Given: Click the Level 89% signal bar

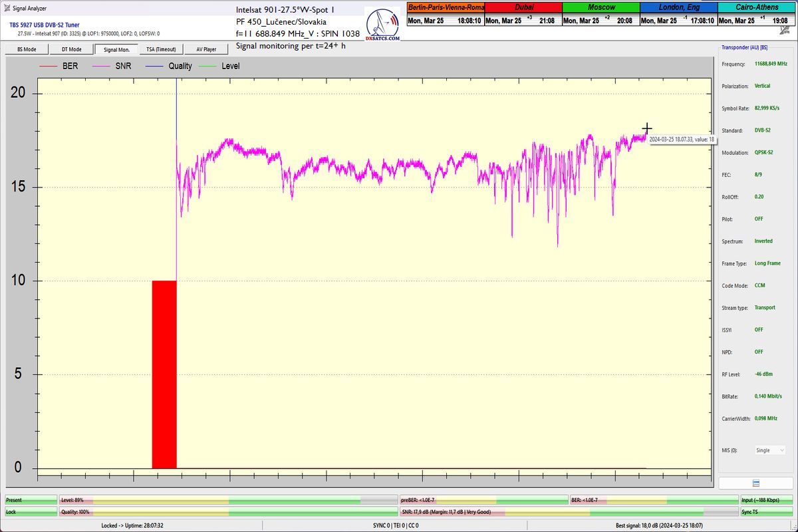Looking at the screenshot, I should 229,499.
